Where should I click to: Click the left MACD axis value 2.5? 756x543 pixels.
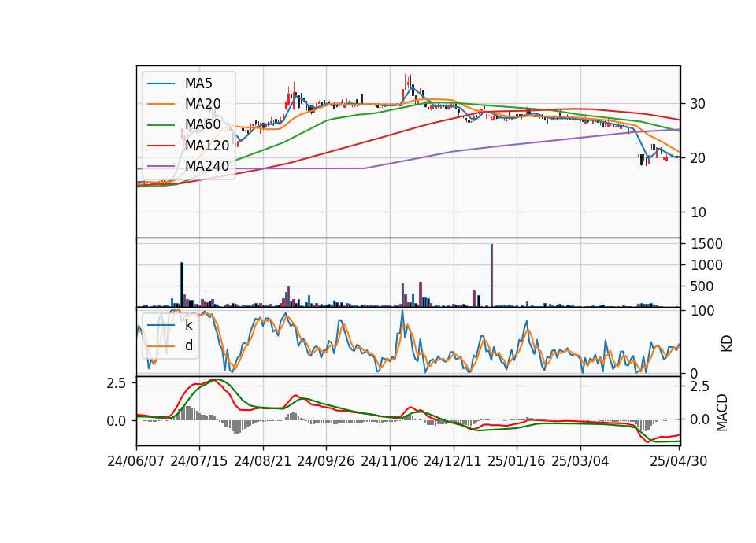pos(117,383)
